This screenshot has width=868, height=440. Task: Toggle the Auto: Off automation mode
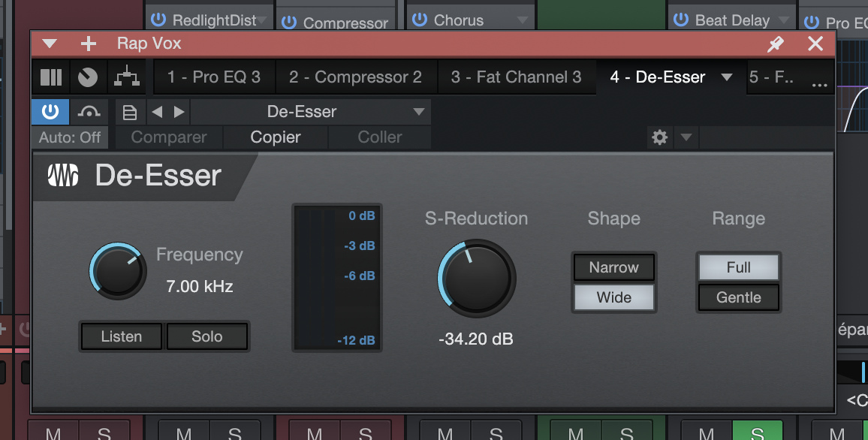coord(70,137)
